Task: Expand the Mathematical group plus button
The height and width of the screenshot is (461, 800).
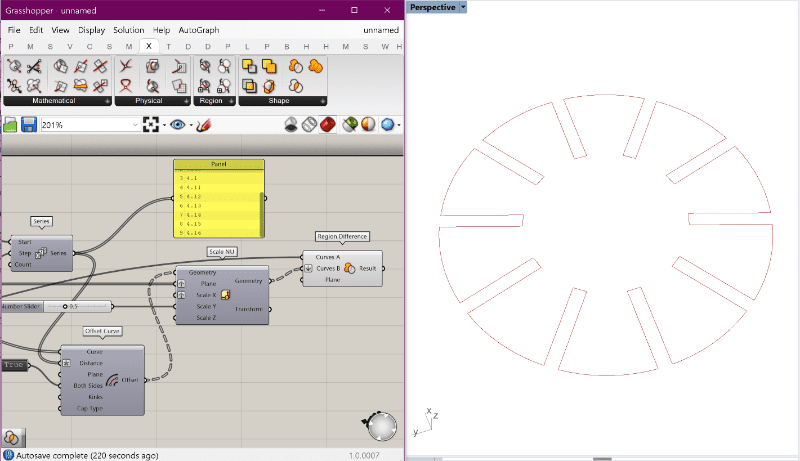Action: click(107, 101)
